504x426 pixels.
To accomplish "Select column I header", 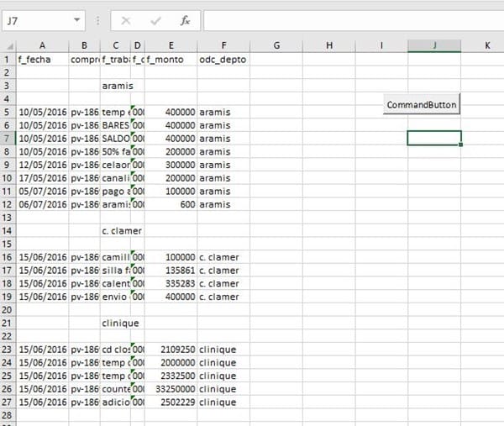I will pyautogui.click(x=381, y=46).
